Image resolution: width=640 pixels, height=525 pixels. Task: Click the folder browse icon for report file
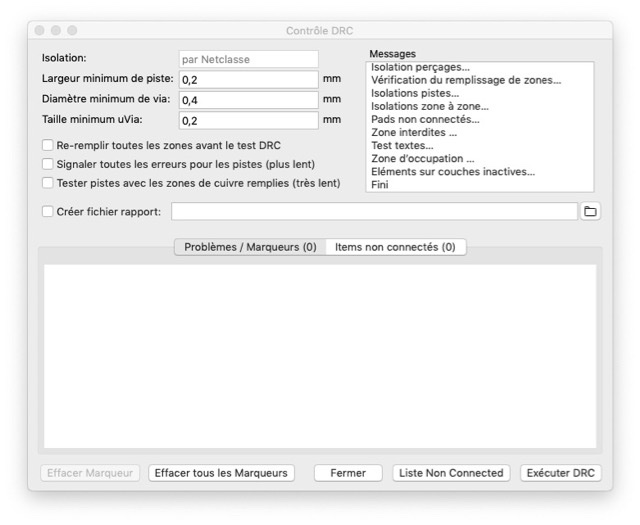coord(590,211)
